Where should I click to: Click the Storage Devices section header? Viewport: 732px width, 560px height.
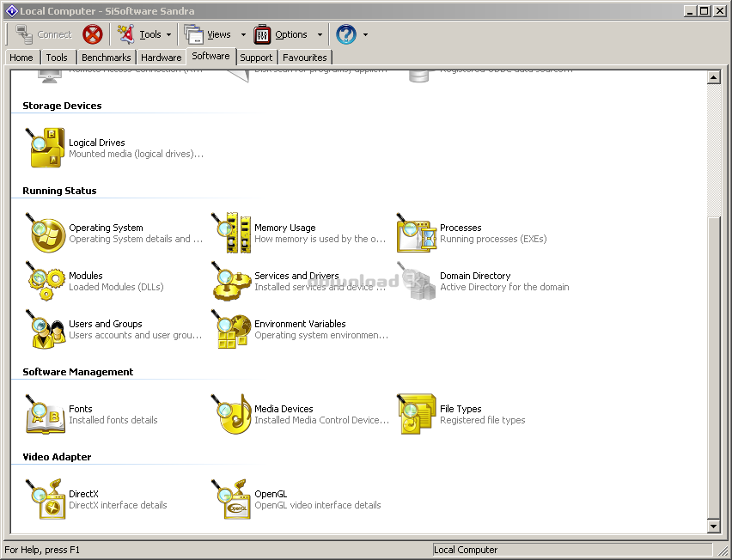(x=62, y=106)
